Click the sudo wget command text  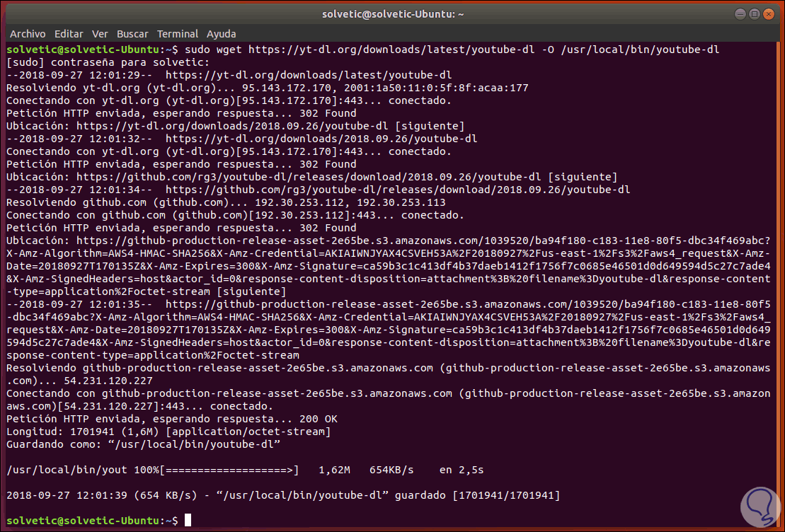452,50
